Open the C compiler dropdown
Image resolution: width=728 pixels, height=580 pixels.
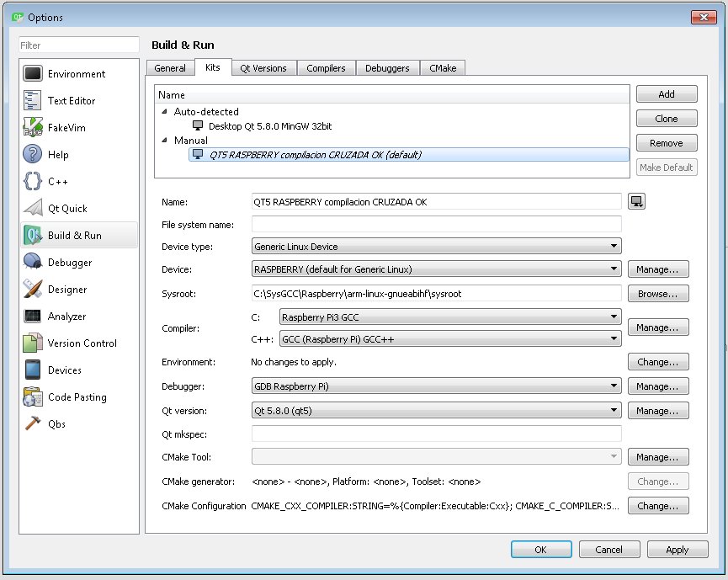click(x=450, y=317)
